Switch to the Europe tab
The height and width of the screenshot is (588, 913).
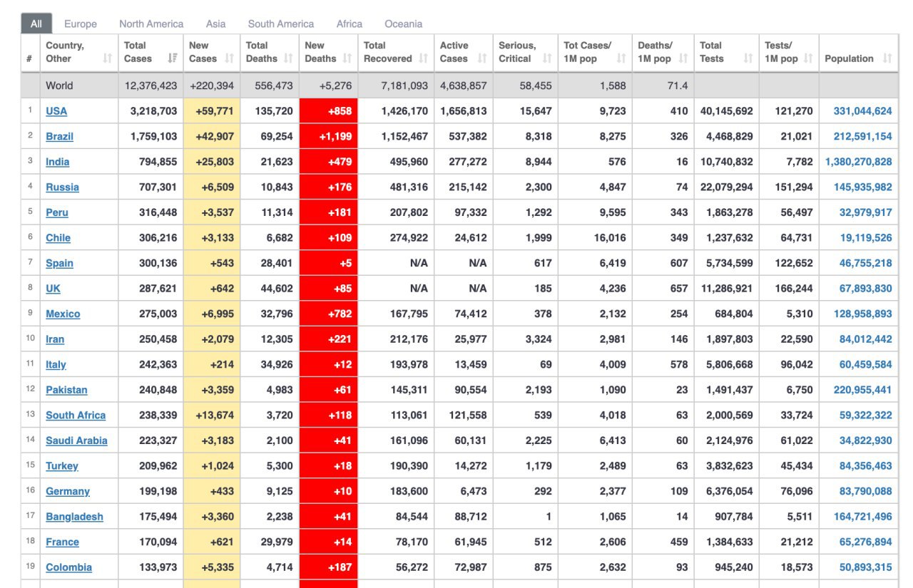[81, 24]
